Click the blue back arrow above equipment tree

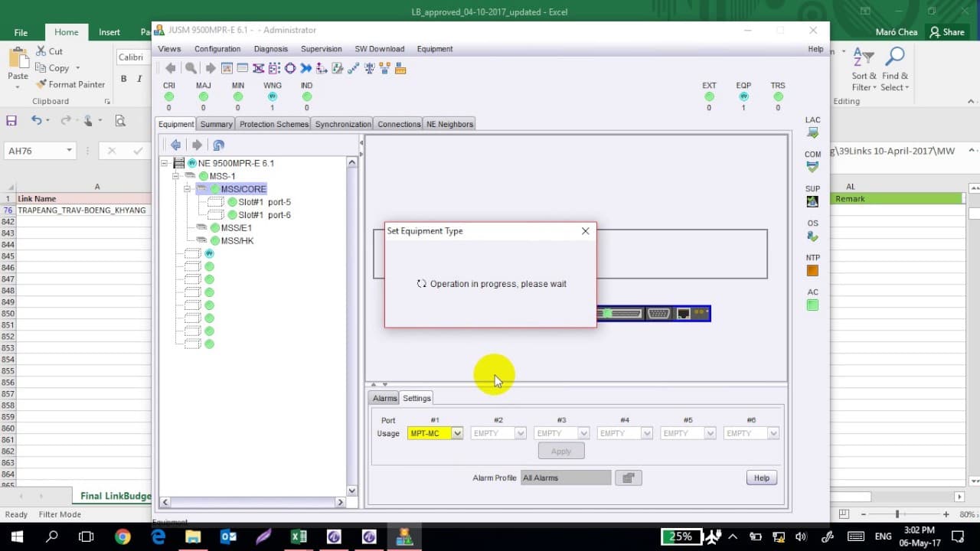[175, 145]
